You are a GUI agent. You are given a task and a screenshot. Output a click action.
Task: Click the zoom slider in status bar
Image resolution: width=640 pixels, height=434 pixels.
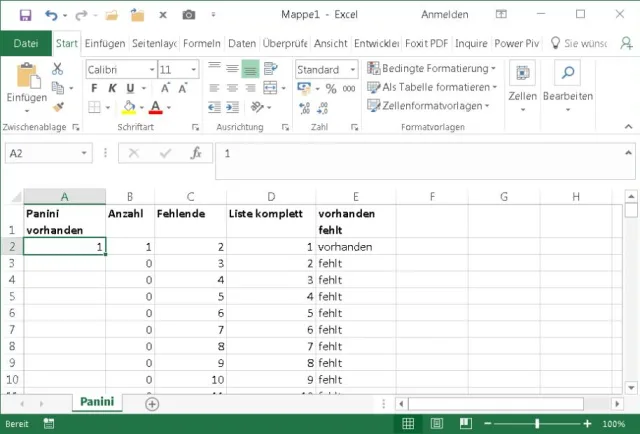[x=538, y=424]
